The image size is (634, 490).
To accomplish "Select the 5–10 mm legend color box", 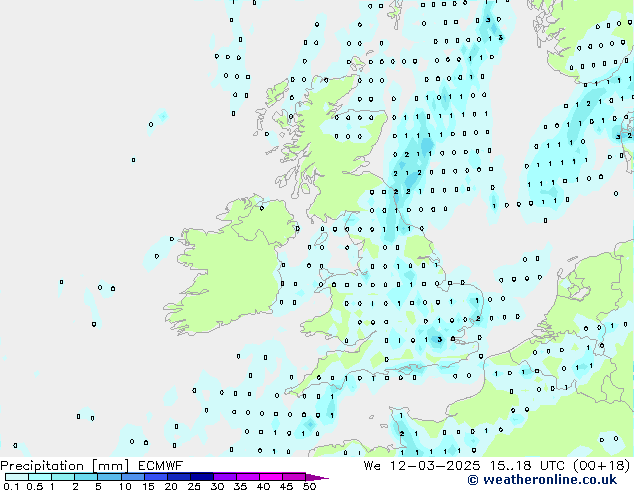I will (109, 477).
